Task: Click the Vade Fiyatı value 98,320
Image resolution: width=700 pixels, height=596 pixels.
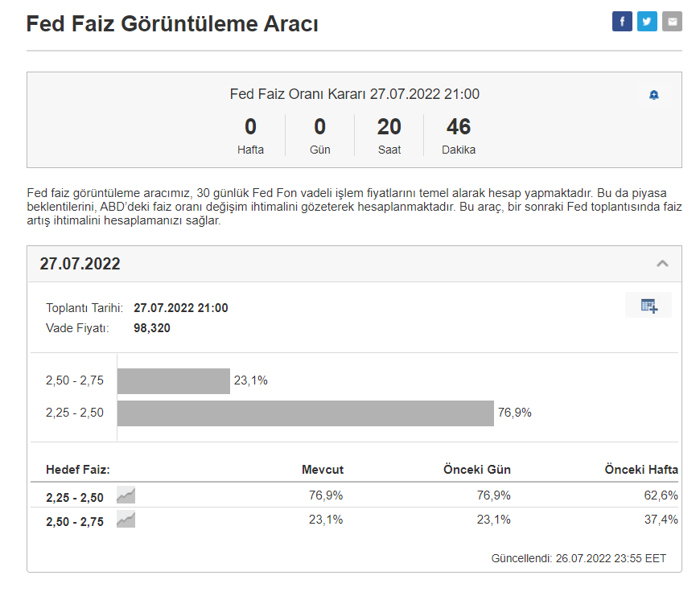Action: tap(152, 328)
